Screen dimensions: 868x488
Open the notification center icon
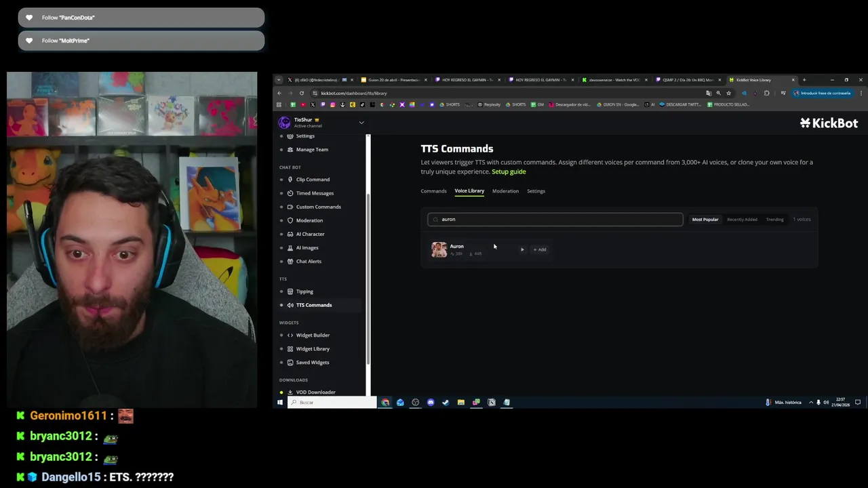858,402
